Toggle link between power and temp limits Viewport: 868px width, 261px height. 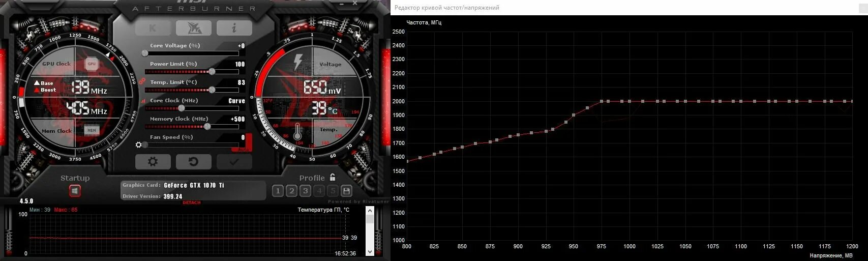click(142, 80)
